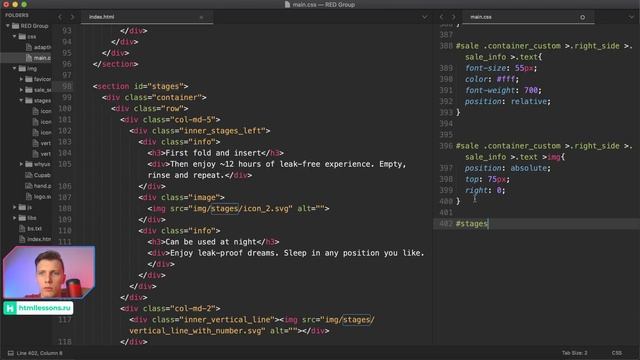This screenshot has width=640, height=360.
Task: Collapse the img folder
Action: [x=14, y=68]
